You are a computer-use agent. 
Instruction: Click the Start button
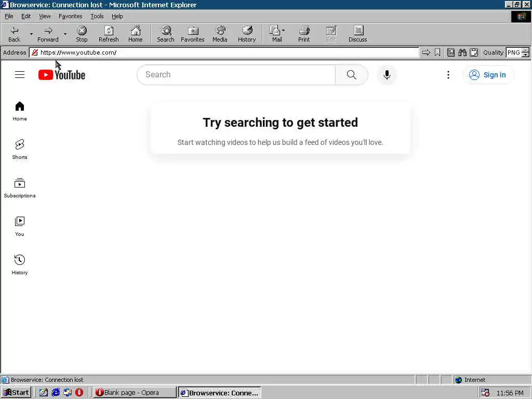pyautogui.click(x=16, y=393)
